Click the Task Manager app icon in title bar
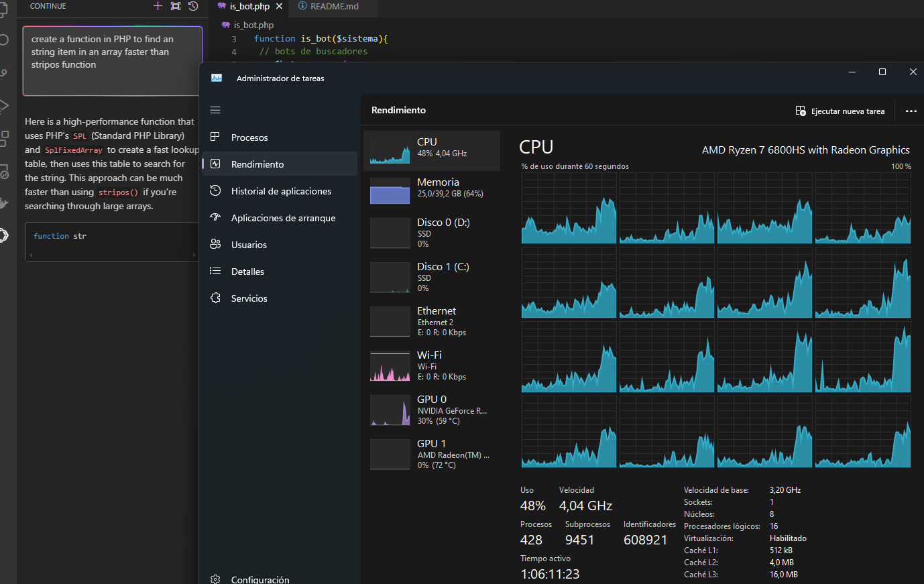This screenshot has width=924, height=584. coord(217,78)
